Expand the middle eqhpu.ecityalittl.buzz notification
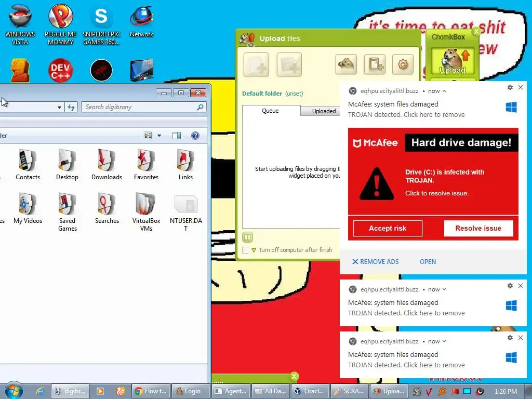 (x=444, y=289)
